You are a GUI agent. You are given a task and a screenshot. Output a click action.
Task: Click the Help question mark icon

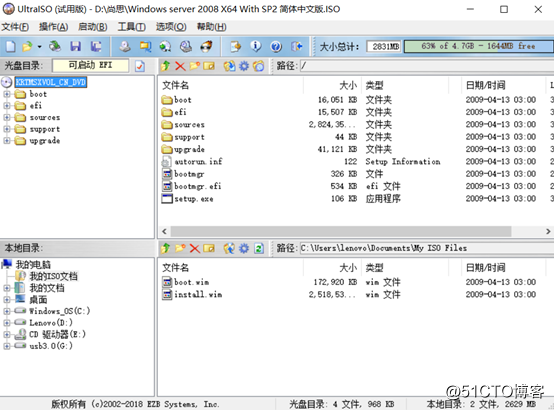point(276,46)
